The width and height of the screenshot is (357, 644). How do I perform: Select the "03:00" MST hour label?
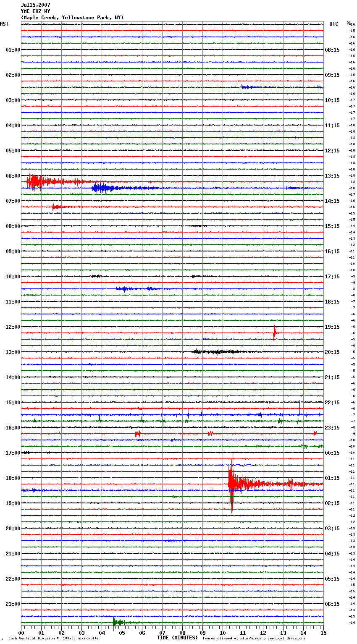[x=13, y=100]
